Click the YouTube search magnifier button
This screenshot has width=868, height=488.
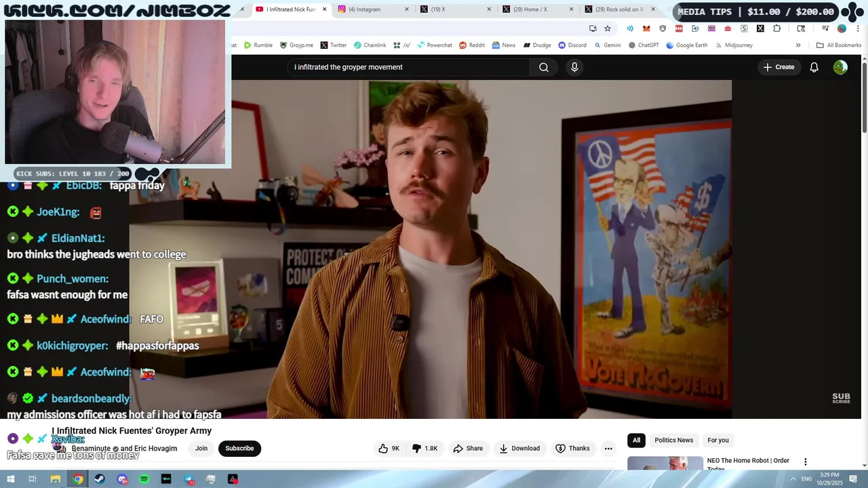point(544,67)
